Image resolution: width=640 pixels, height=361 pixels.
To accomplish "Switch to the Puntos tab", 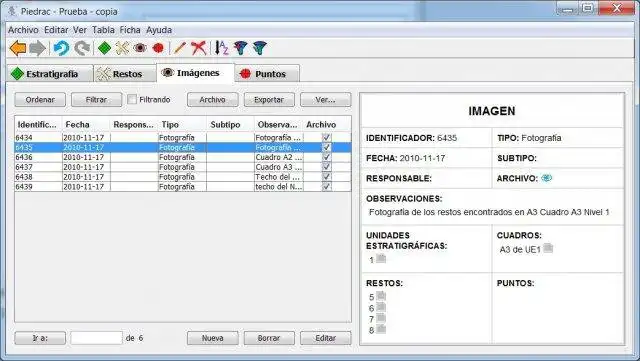I will [267, 74].
